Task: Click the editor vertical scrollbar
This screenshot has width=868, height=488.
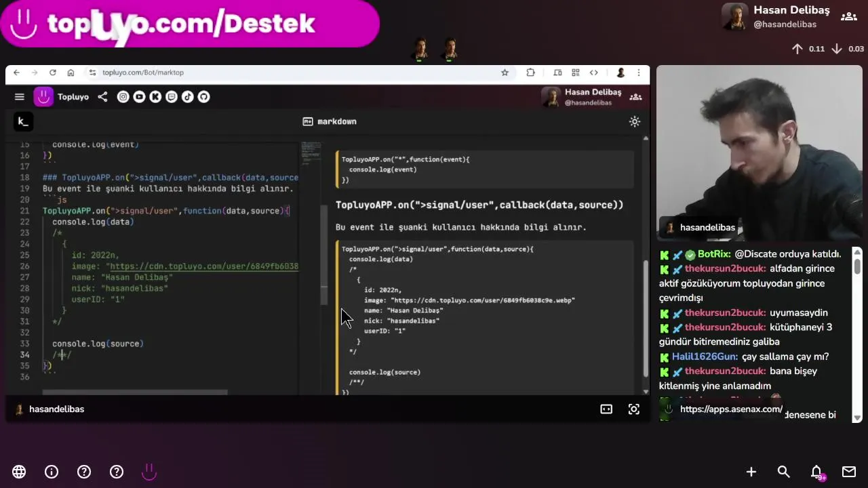Action: (324, 254)
